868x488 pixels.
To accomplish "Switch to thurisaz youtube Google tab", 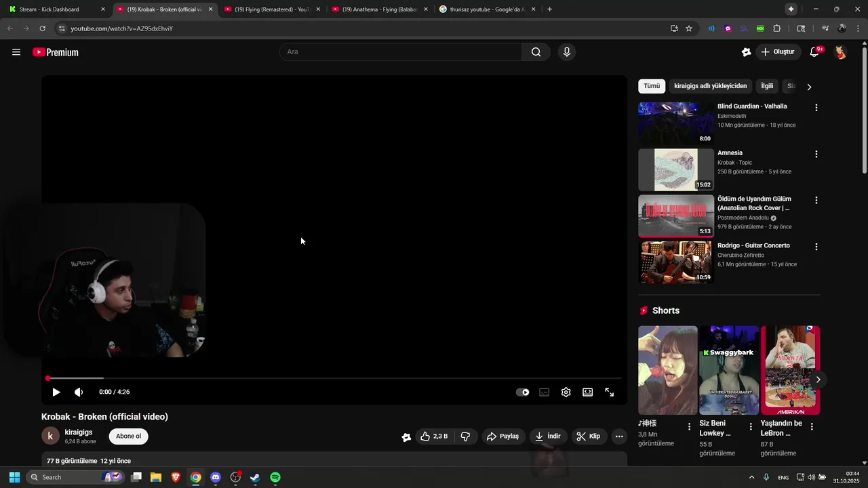I will point(488,9).
